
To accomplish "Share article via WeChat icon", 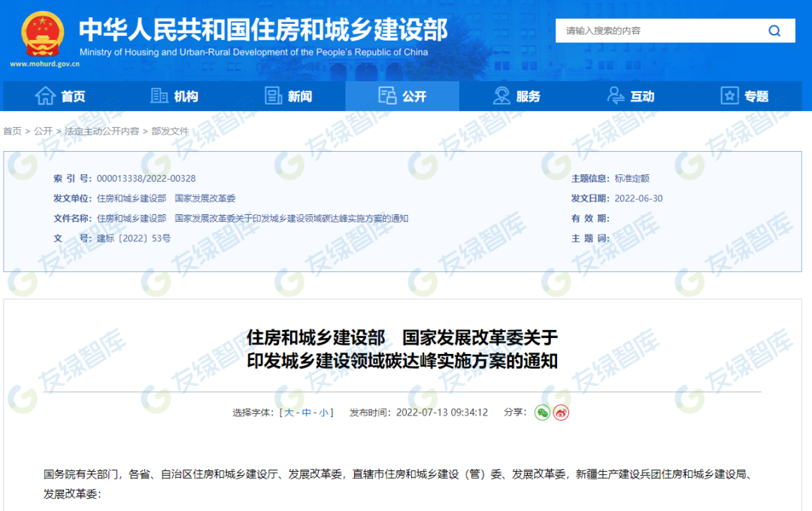I will pos(542,413).
